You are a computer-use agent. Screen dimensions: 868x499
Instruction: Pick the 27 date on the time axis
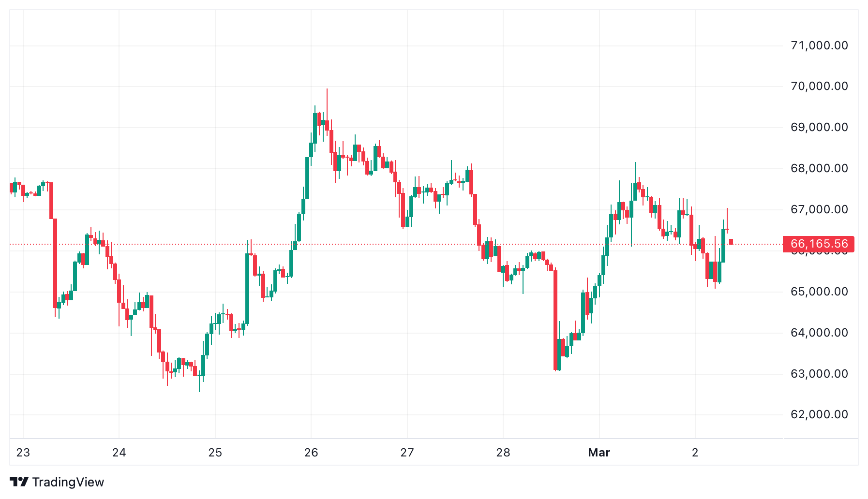(407, 453)
